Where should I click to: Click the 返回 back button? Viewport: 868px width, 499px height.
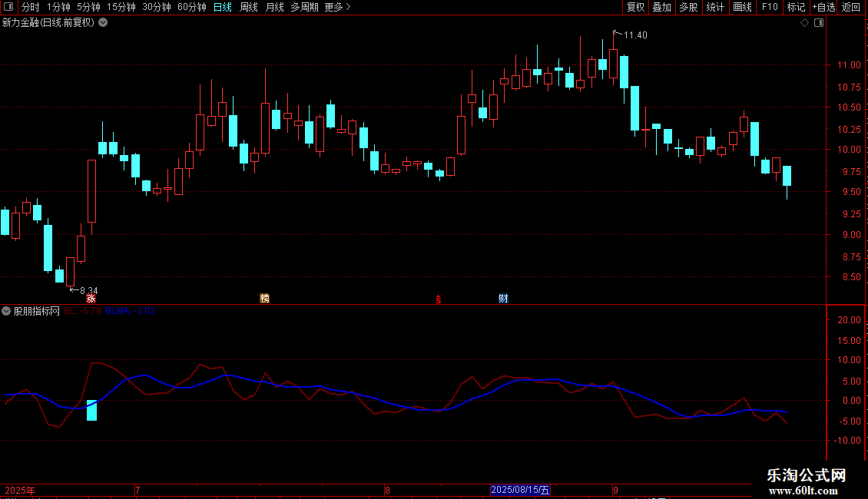coord(851,7)
